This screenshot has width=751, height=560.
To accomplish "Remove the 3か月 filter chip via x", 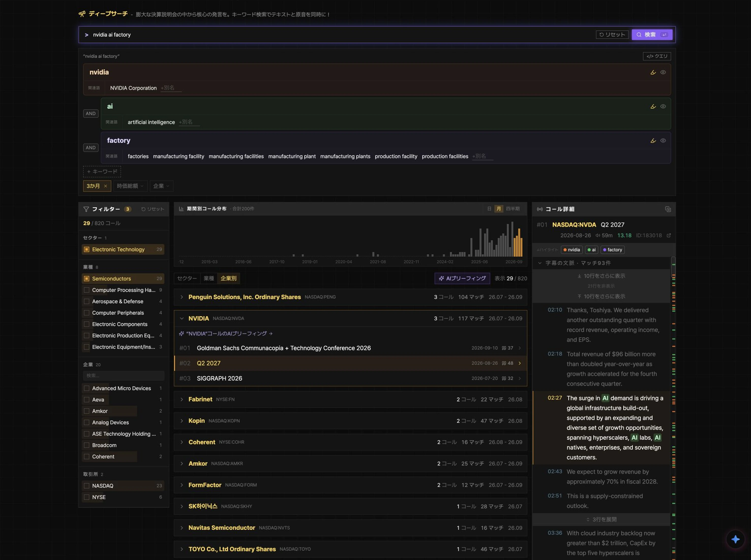I will (106, 186).
